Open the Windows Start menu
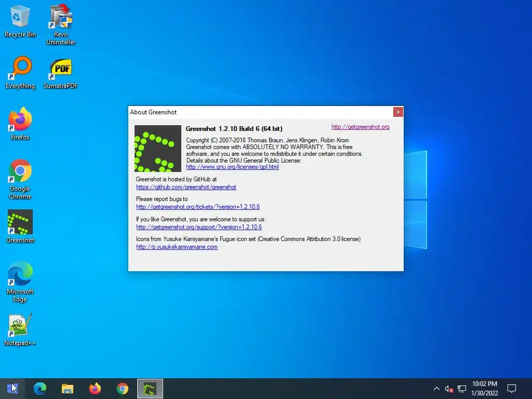This screenshot has width=532, height=399. click(x=13, y=389)
